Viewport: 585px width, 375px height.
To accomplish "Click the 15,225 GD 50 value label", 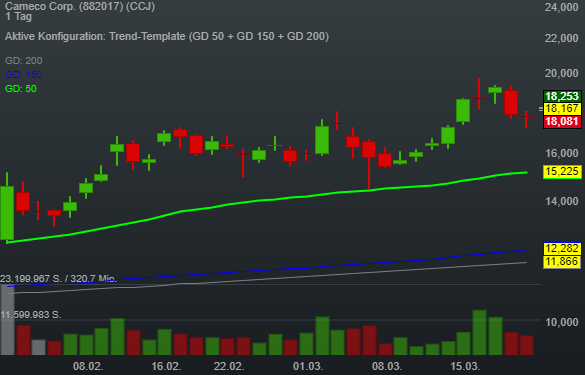I will pyautogui.click(x=562, y=172).
